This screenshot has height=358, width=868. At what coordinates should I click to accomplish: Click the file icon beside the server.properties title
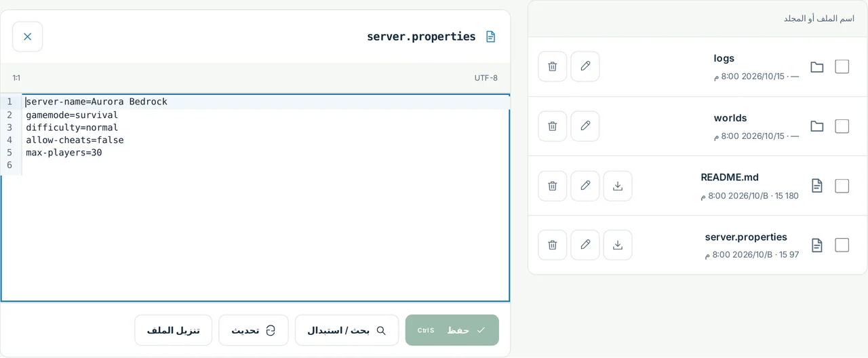(490, 37)
